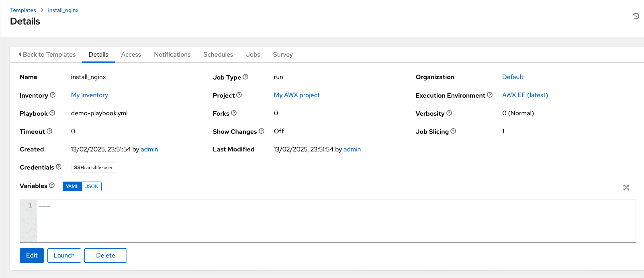Click the SSH: ansible-user credential chip
The height and width of the screenshot is (278, 644).
point(94,168)
